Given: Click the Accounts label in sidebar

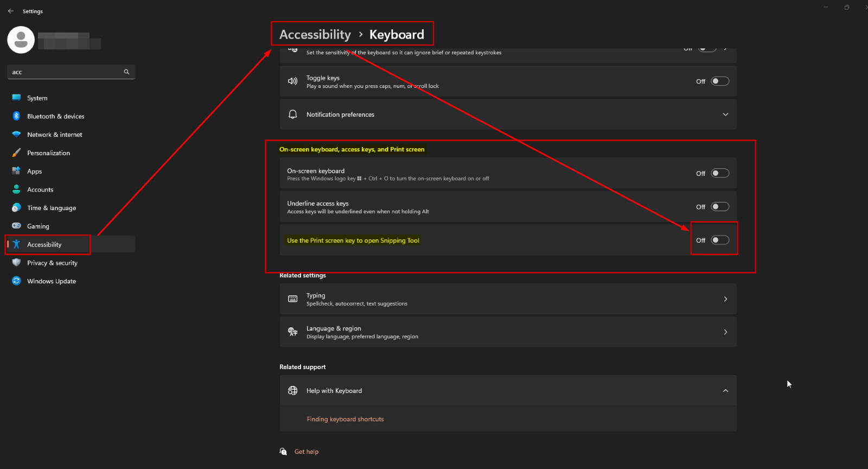Looking at the screenshot, I should click(40, 189).
